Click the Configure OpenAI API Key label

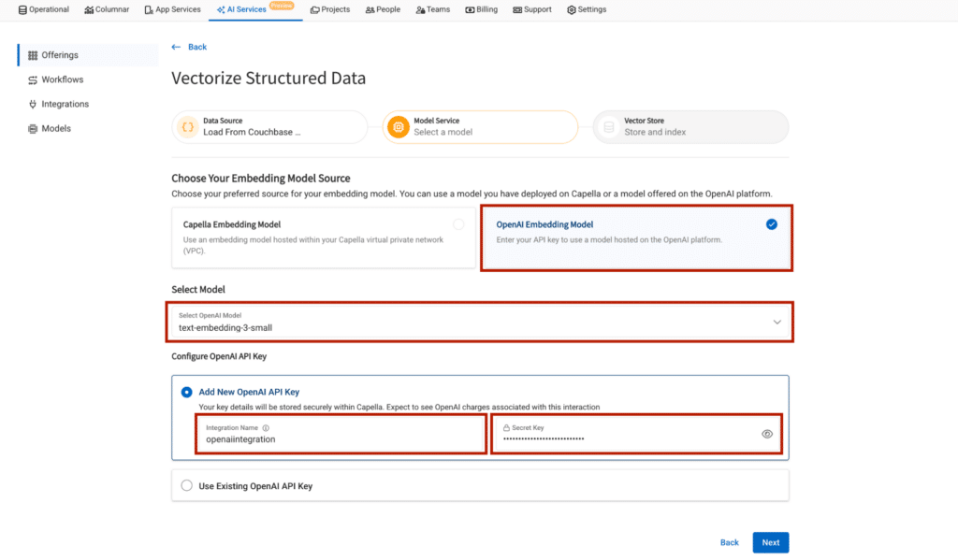219,356
